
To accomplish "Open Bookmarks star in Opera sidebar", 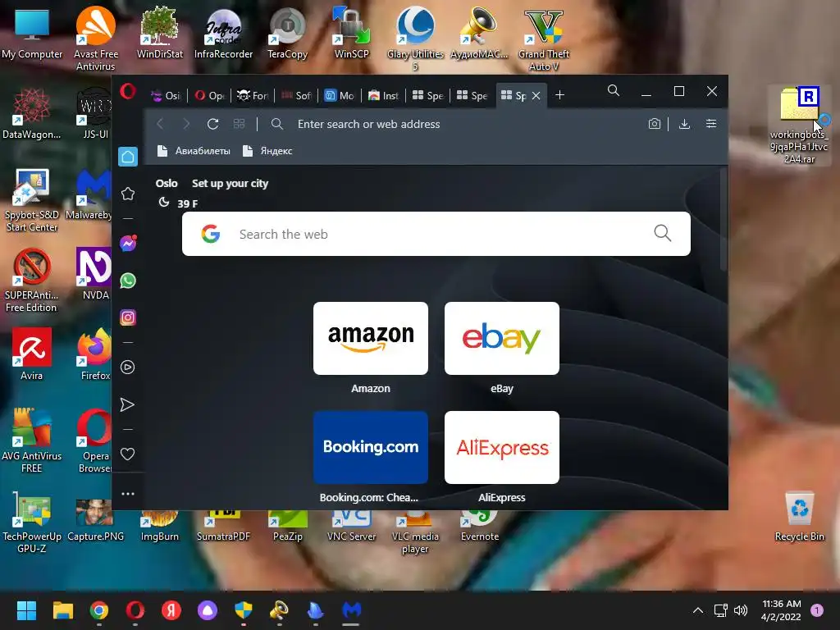I will (x=127, y=194).
